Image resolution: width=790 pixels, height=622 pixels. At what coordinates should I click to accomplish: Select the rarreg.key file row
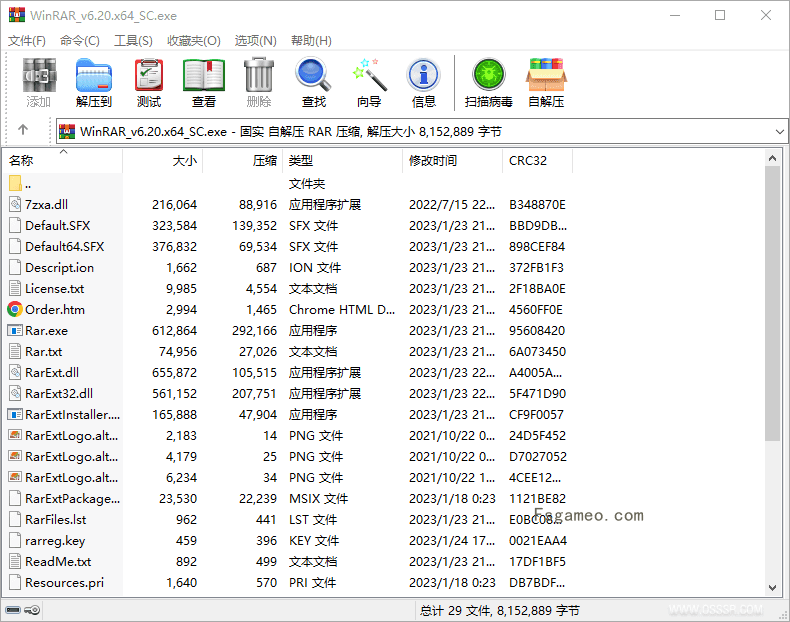tap(288, 540)
